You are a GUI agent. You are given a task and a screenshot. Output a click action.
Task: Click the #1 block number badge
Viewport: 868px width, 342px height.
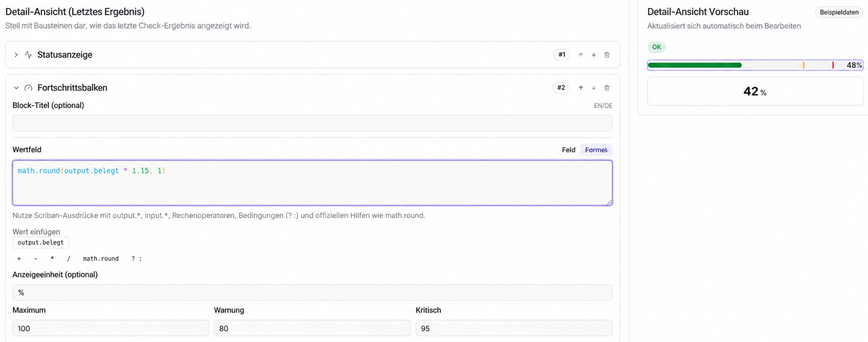(562, 55)
